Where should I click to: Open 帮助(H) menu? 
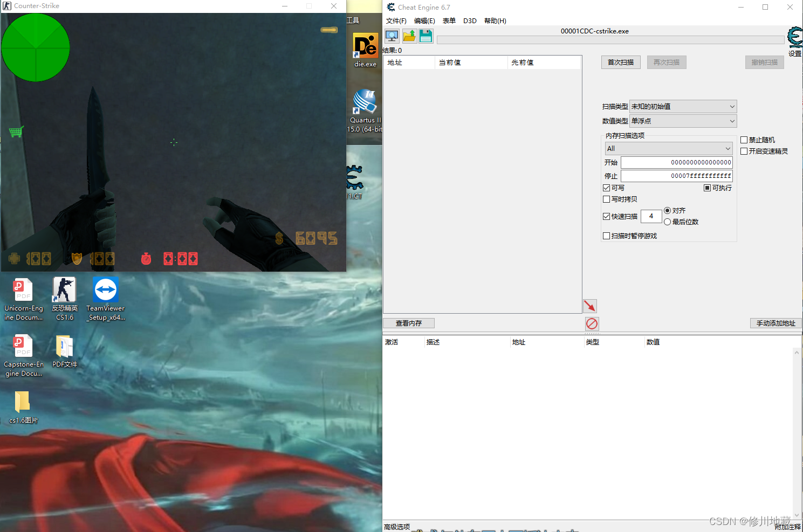495,21
